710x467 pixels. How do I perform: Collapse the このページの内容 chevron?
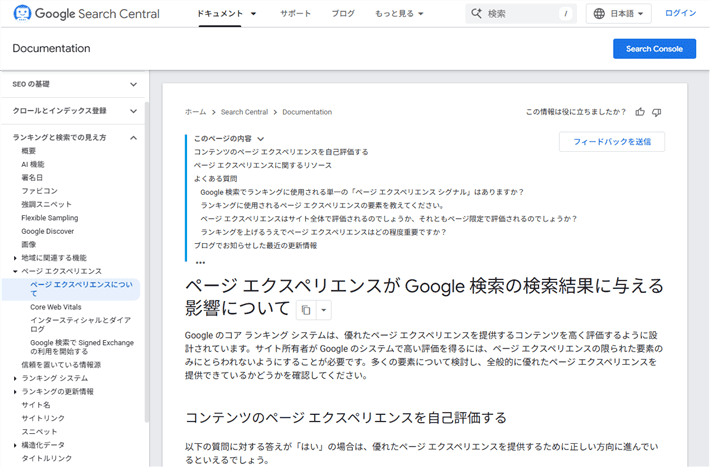click(260, 139)
